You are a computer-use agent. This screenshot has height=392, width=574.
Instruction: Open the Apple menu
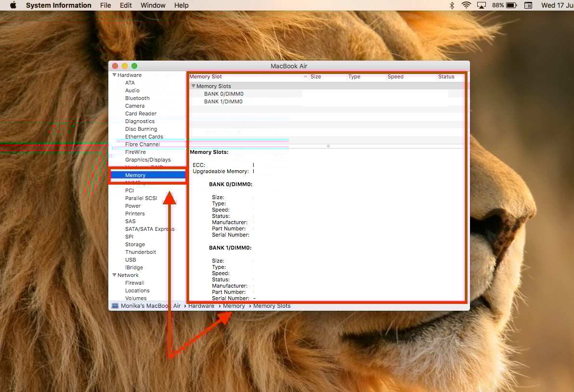[13, 5]
